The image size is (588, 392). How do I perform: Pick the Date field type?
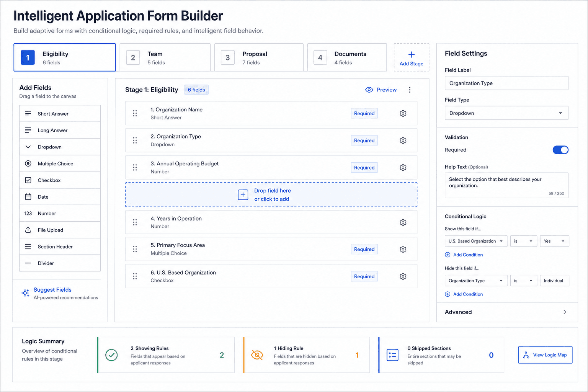click(x=60, y=197)
